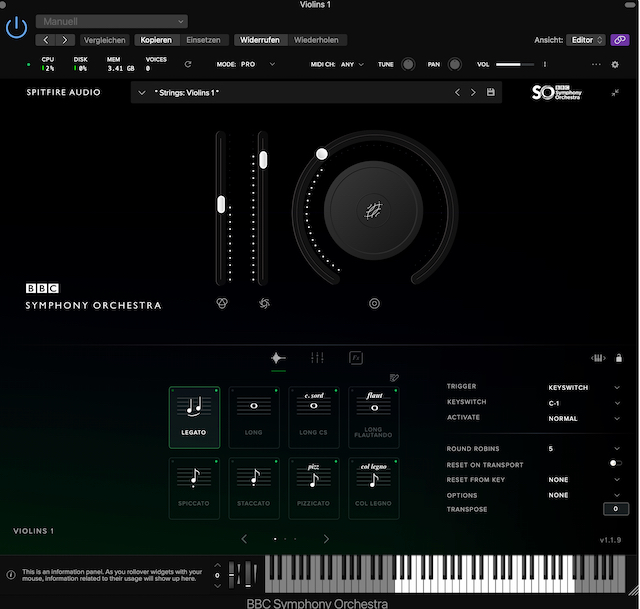Open the Manuell preset dropdown
The width and height of the screenshot is (640, 609).
111,22
